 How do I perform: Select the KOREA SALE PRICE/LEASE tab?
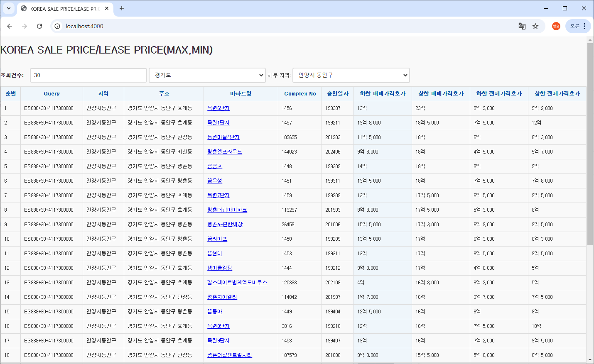(x=65, y=9)
